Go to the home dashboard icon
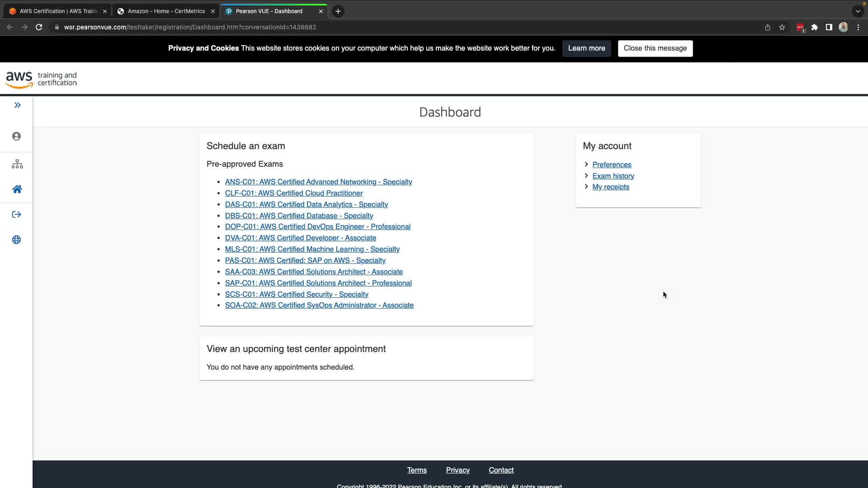This screenshot has height=488, width=868. click(17, 189)
